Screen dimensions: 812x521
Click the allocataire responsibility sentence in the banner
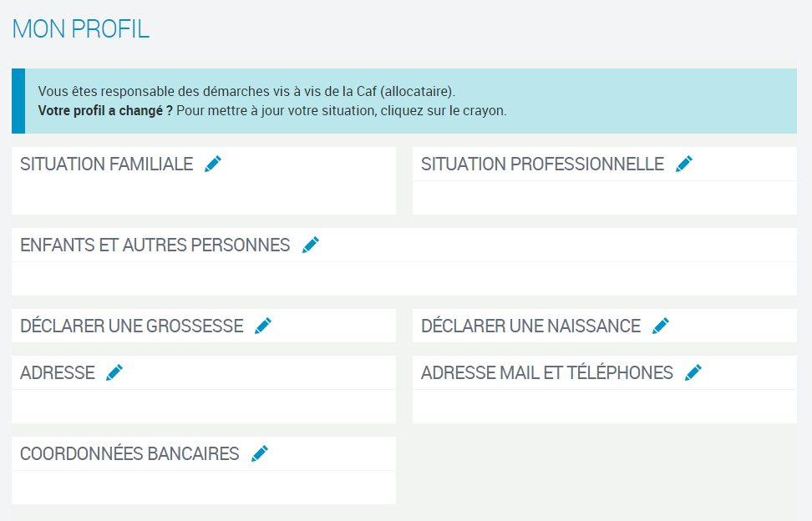246,91
